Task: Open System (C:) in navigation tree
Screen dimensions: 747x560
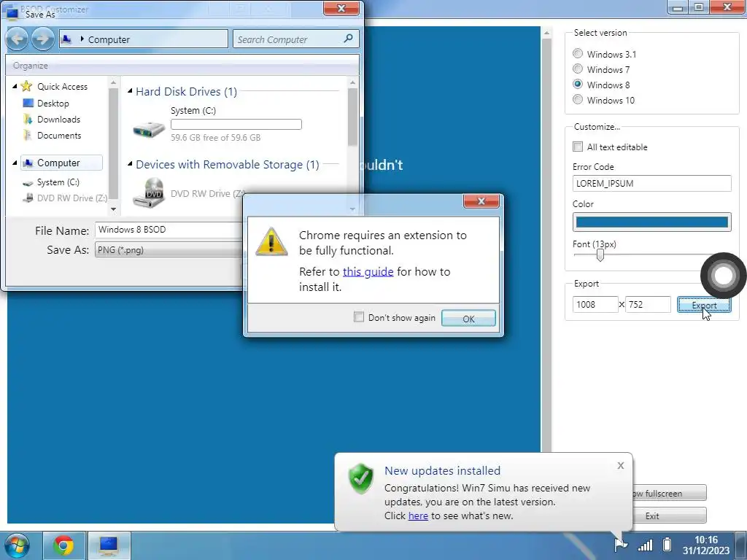Action: tap(58, 182)
